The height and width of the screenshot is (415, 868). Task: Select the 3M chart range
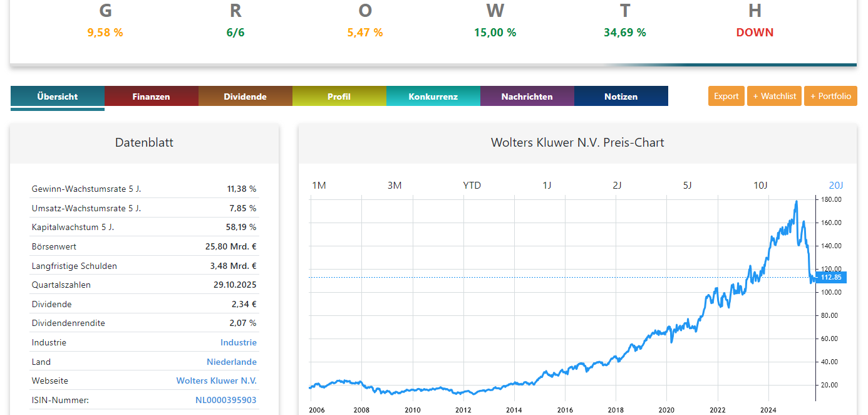click(395, 185)
